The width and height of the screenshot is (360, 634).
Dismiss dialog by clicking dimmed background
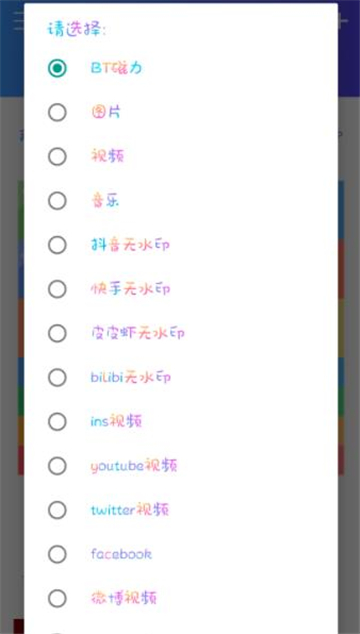(x=11, y=323)
